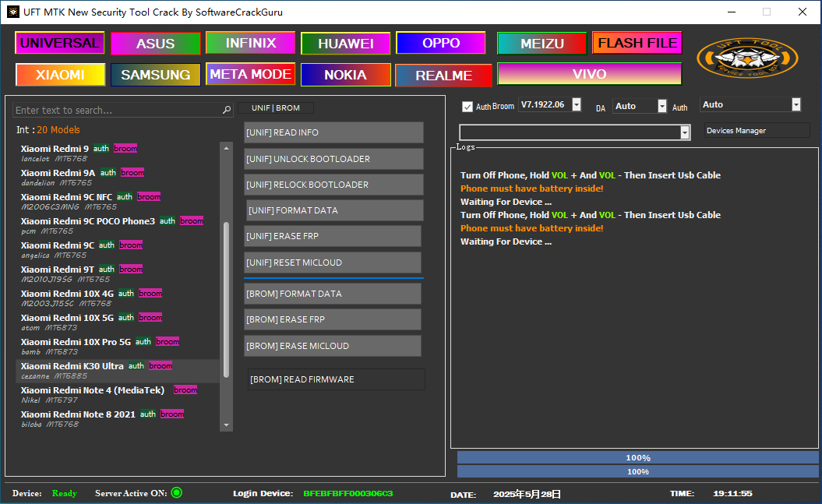The width and height of the screenshot is (822, 504).
Task: Click the [BROM] FORMAT DATA button
Action: (333, 294)
